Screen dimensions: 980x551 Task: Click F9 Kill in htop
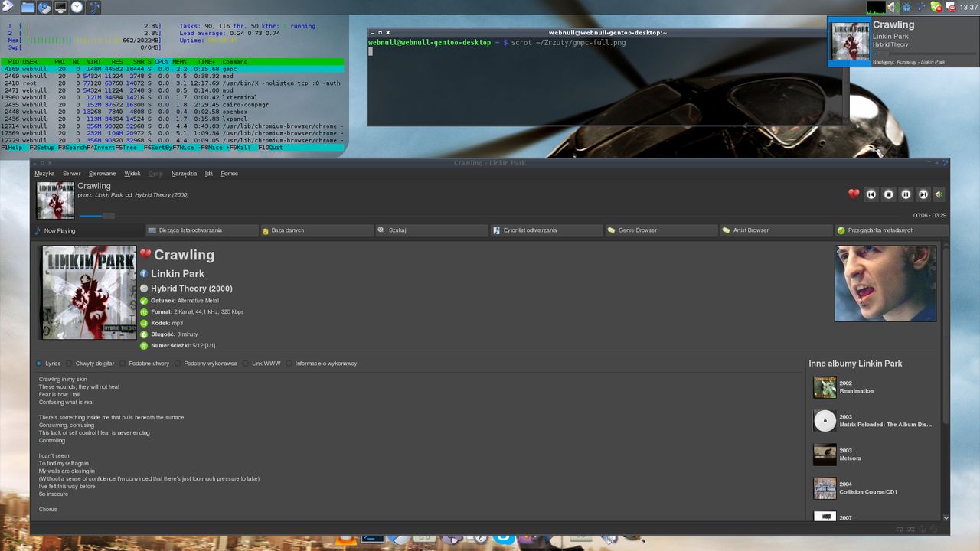pos(240,148)
